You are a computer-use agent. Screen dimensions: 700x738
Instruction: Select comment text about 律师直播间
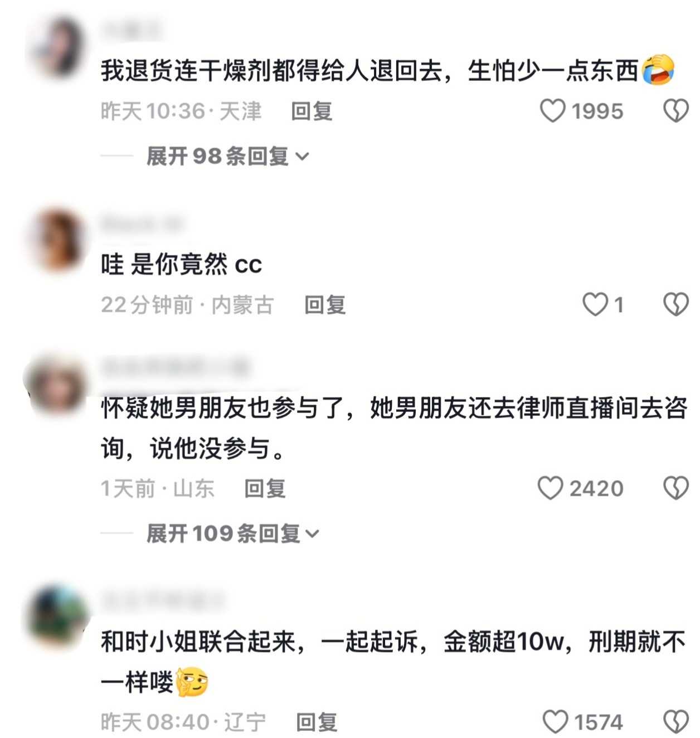pos(393,428)
